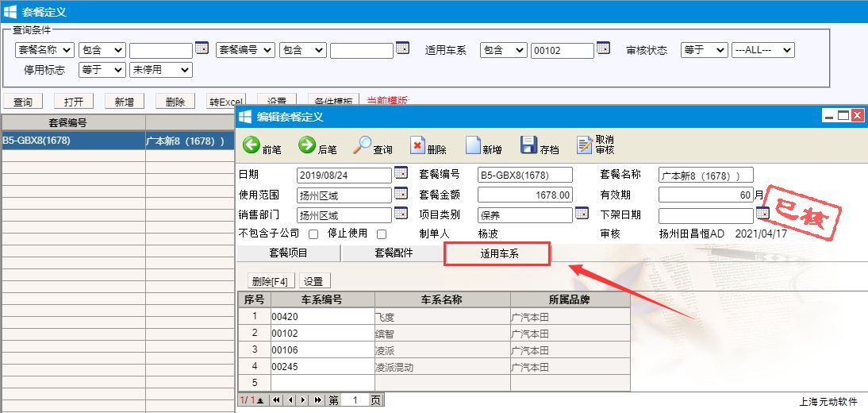This screenshot has width=868, height=413.
Task: Click the 转Excel export button
Action: [225, 102]
